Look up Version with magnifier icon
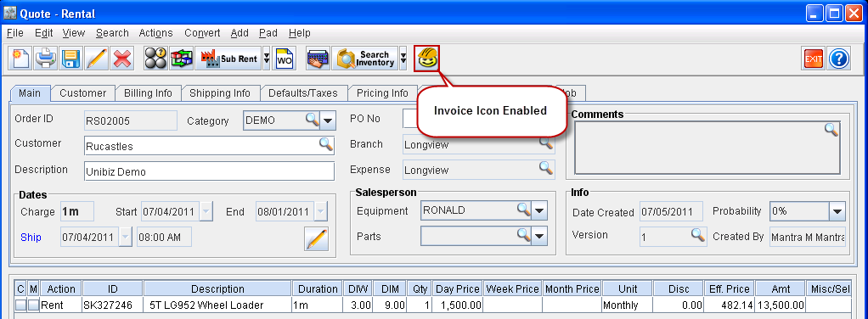The width and height of the screenshot is (868, 319). (x=698, y=235)
